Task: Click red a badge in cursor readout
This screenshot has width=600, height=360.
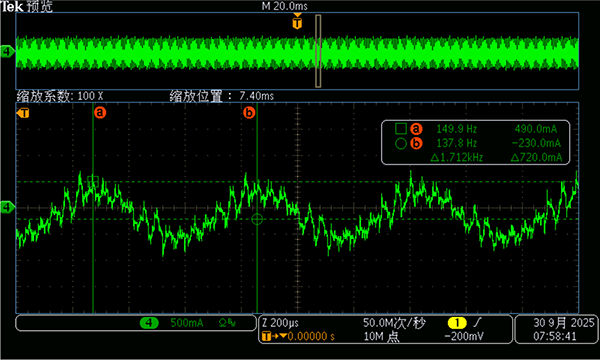Action: [416, 129]
